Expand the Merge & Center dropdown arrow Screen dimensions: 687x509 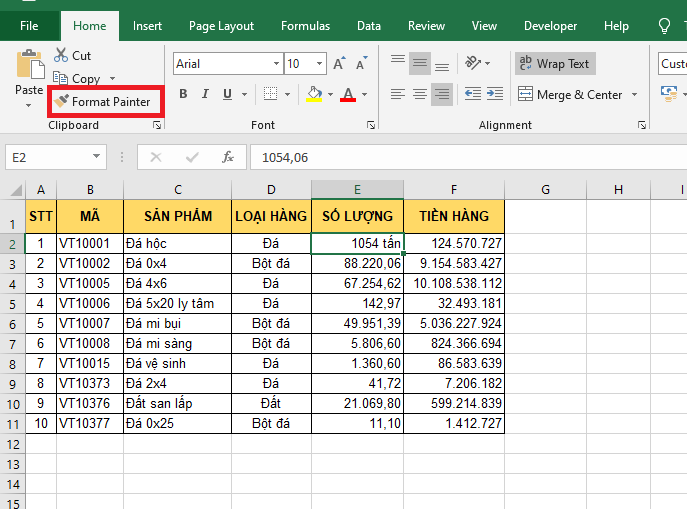pyautogui.click(x=632, y=95)
